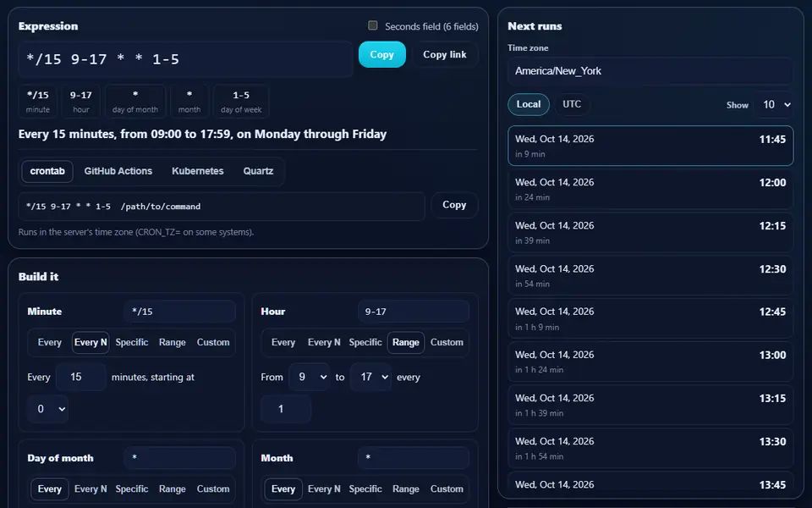Set Month mode to Specific

pyautogui.click(x=365, y=489)
